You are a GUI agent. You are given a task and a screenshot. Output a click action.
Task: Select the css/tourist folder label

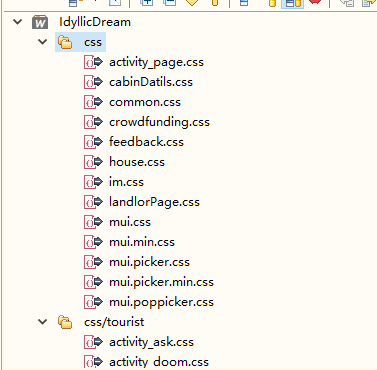[114, 322]
